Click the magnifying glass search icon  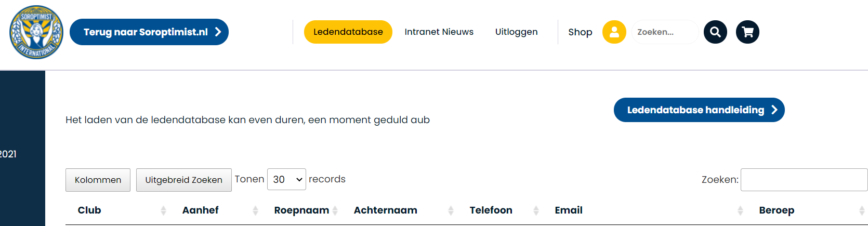tap(715, 32)
